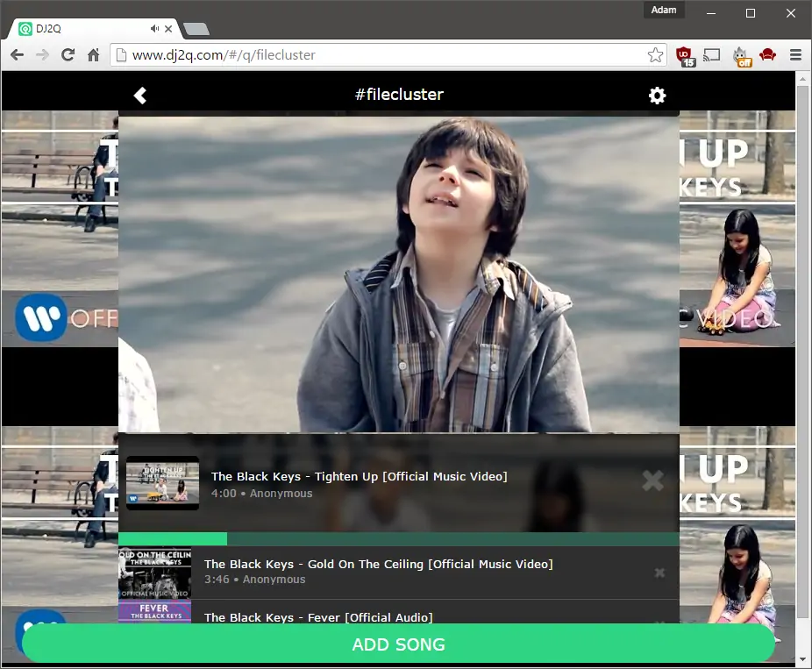The height and width of the screenshot is (669, 812).
Task: Open the Fever album thumbnail
Action: pyautogui.click(x=155, y=611)
